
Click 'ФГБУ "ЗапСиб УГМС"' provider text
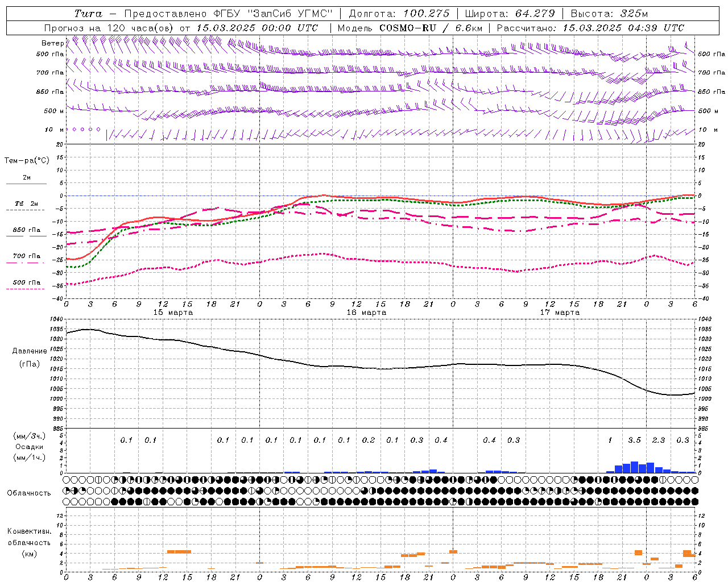(274, 14)
